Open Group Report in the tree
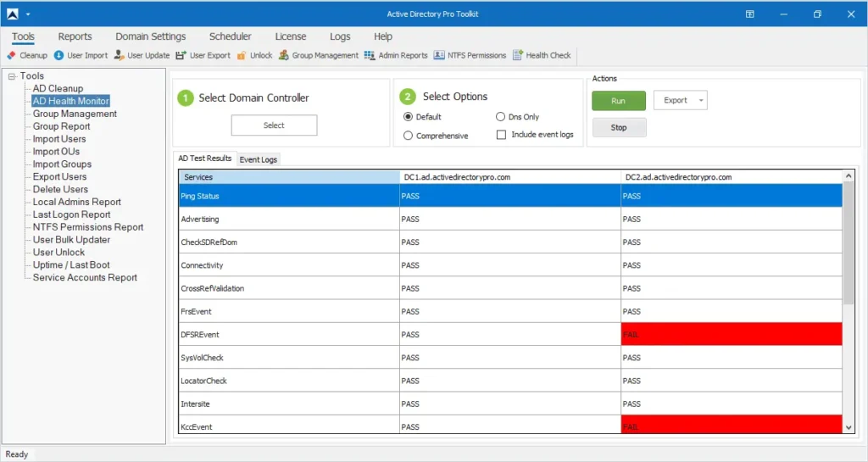This screenshot has width=868, height=462. pyautogui.click(x=61, y=126)
